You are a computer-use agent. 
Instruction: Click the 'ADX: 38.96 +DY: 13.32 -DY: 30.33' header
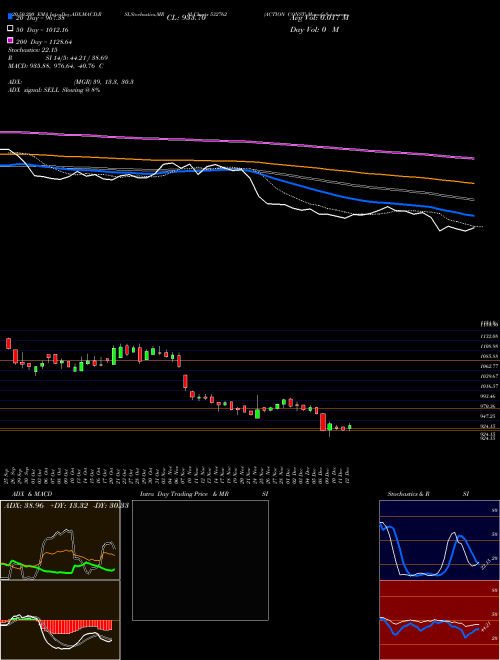(x=66, y=506)
